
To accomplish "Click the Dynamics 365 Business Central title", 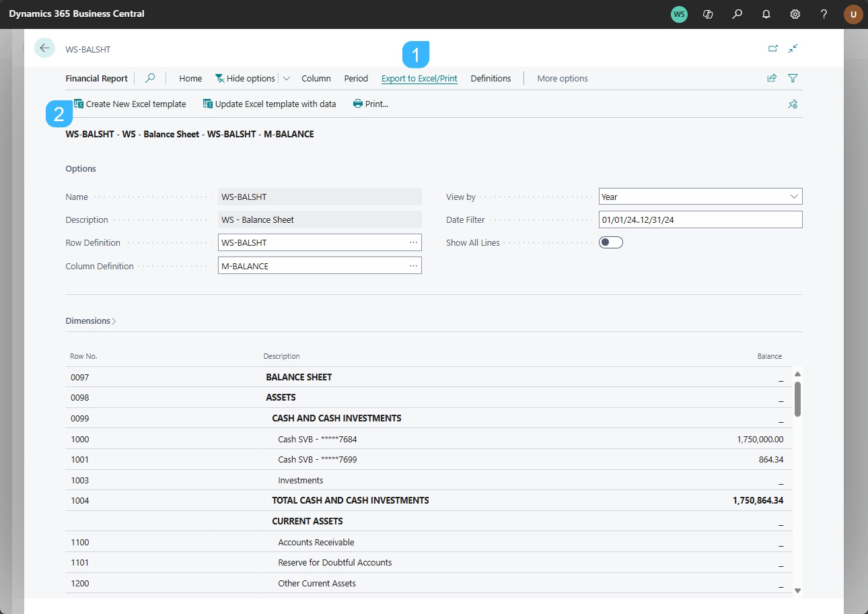I will pyautogui.click(x=77, y=13).
